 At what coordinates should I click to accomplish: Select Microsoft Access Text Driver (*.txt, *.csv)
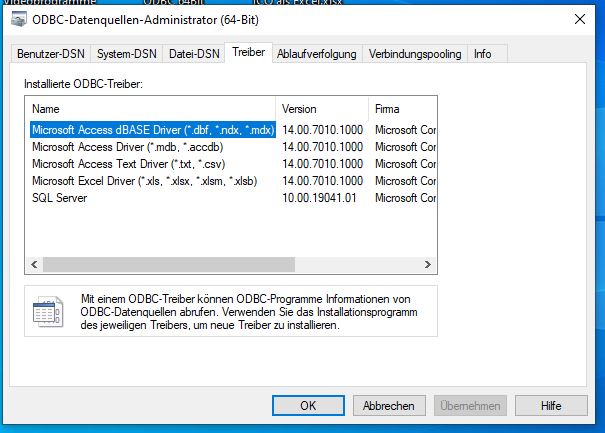pyautogui.click(x=128, y=164)
